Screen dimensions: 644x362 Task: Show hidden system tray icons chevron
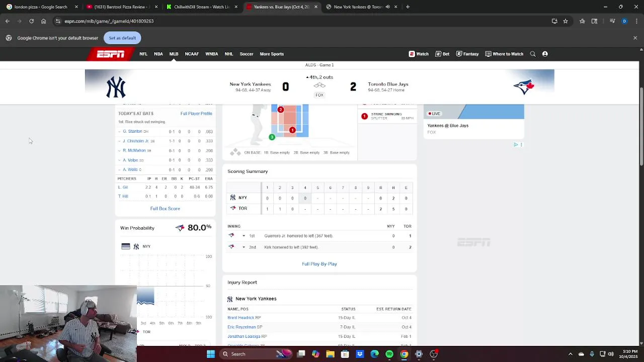tap(570, 354)
